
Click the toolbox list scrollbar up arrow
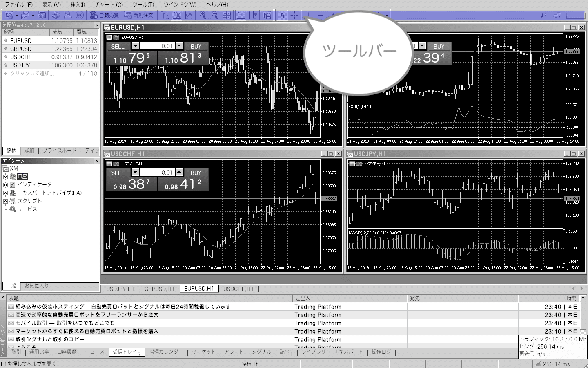pos(583,298)
